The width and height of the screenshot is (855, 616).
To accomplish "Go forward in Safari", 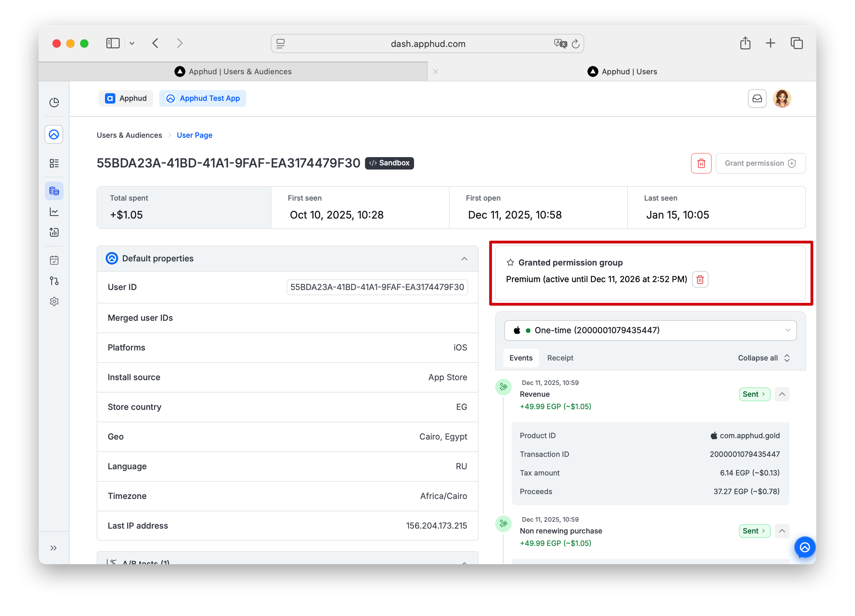I will (180, 44).
